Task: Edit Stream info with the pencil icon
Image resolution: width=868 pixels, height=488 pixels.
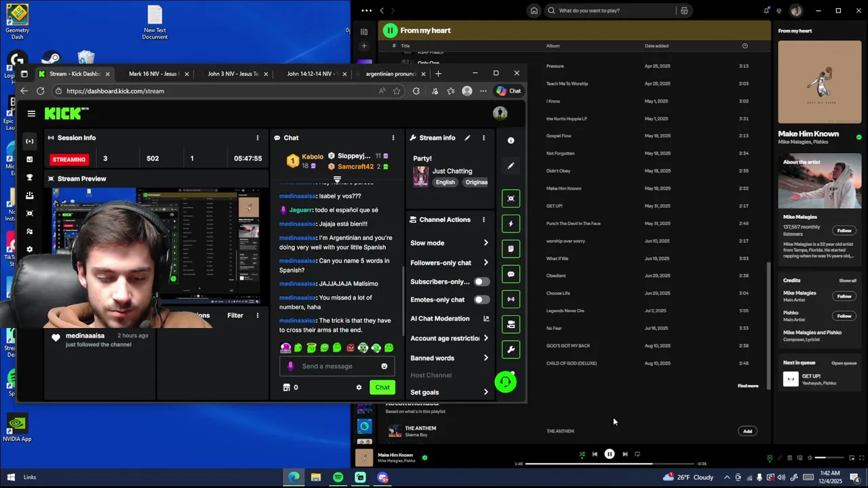Action: click(x=467, y=138)
